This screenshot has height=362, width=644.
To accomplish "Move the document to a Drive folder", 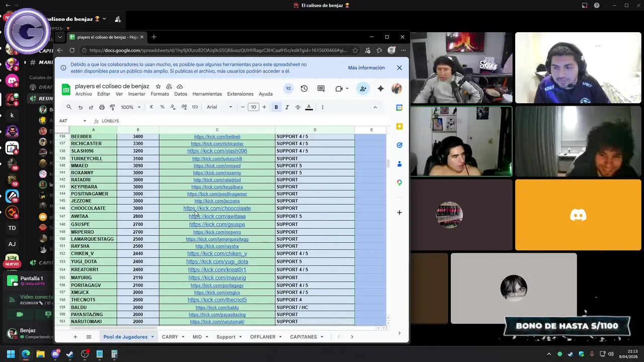I will 169,86.
